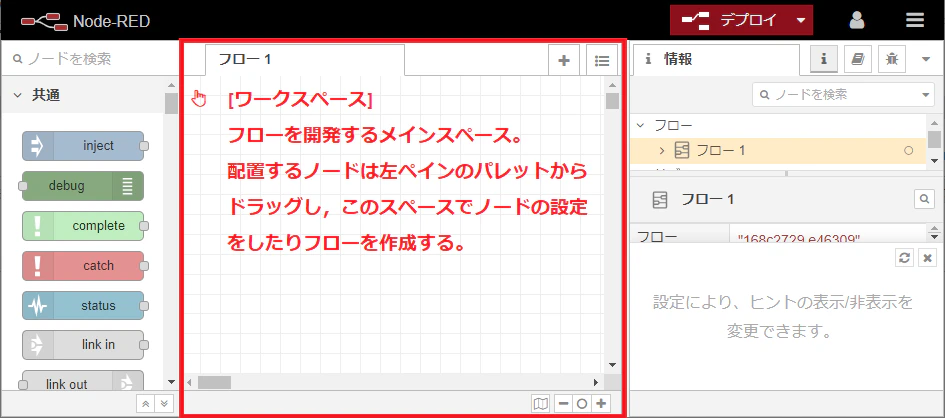Add a new flow tab
This screenshot has width=945, height=418.
tap(564, 60)
